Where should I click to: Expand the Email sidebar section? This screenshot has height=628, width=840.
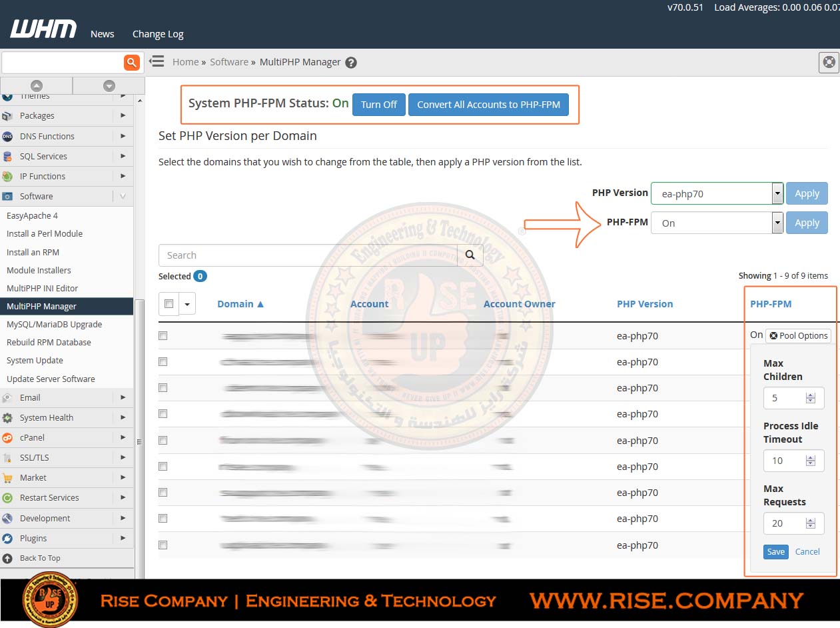click(123, 397)
